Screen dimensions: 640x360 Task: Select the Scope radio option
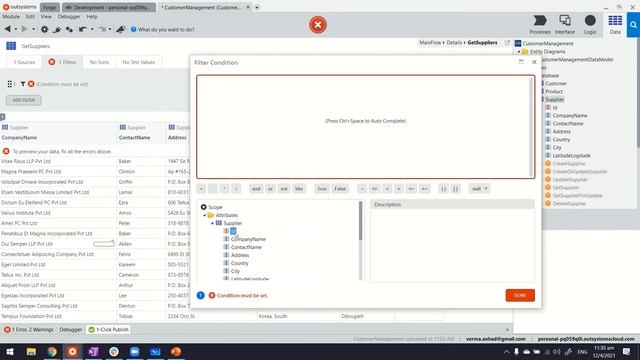203,207
